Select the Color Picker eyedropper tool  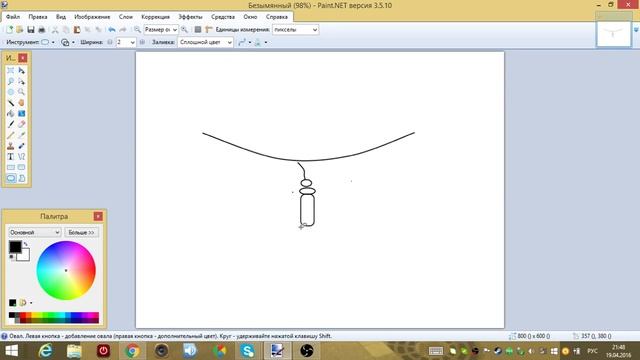tap(21, 135)
